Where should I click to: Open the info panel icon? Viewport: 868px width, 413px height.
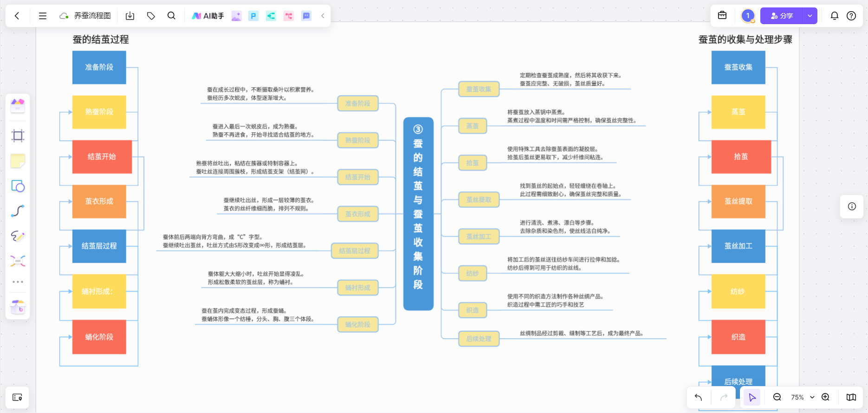(852, 206)
